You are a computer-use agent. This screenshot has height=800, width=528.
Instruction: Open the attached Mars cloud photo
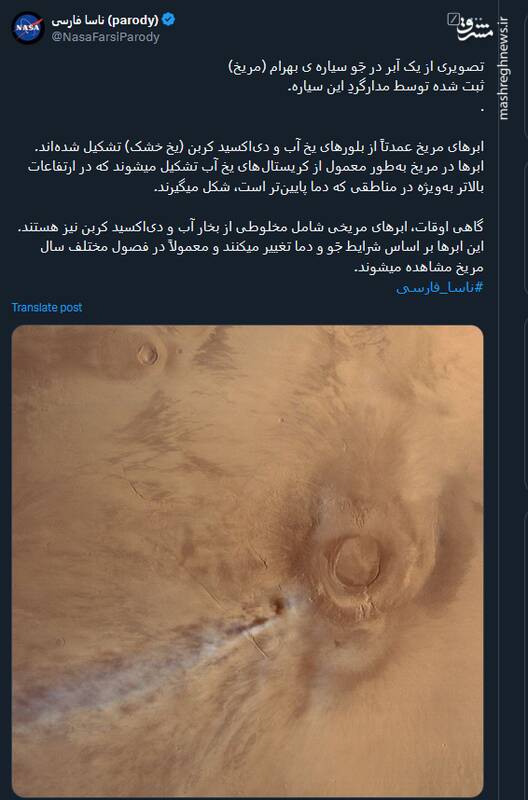pyautogui.click(x=247, y=561)
